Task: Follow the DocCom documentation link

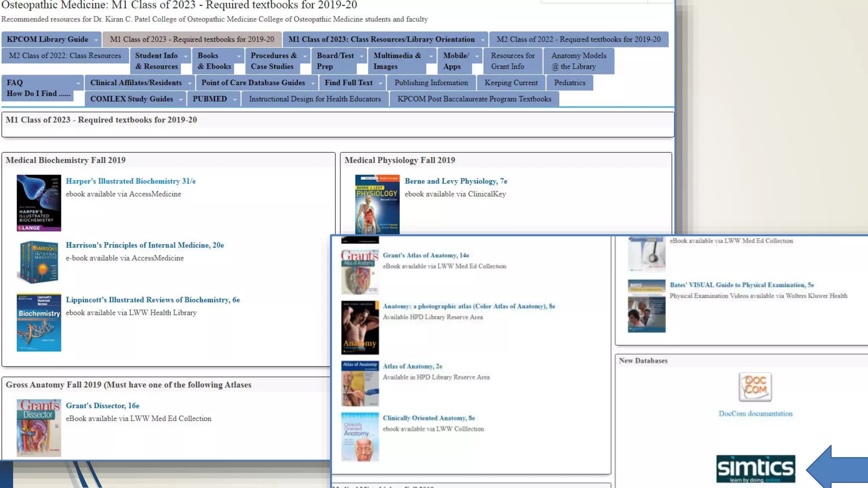Action: coord(755,413)
